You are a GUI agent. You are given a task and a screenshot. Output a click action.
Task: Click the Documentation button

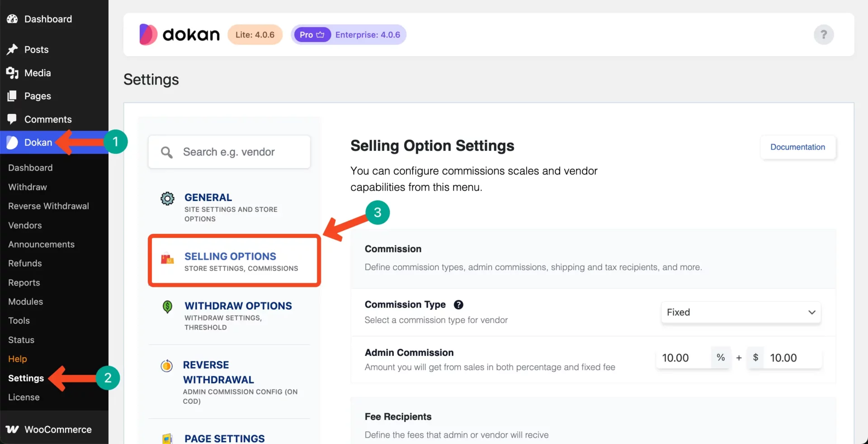798,147
